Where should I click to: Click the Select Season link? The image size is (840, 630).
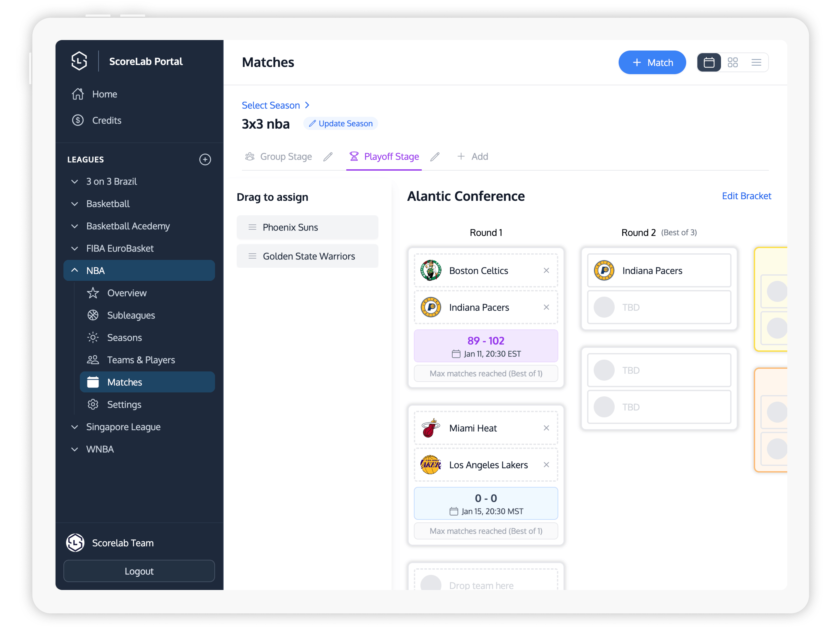pyautogui.click(x=275, y=105)
